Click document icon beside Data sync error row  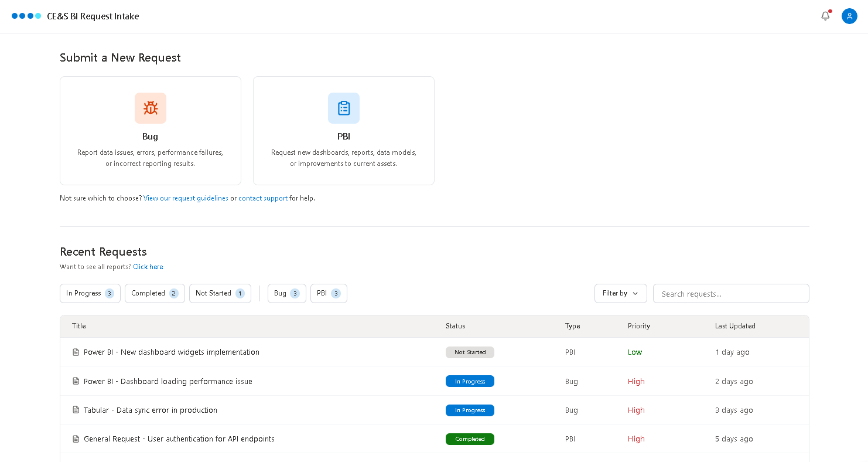click(76, 410)
